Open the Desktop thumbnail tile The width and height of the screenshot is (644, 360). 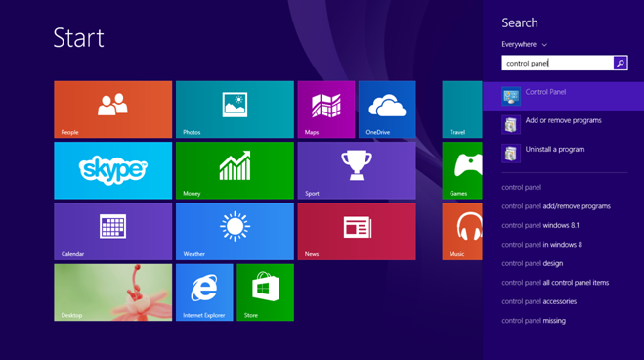coord(113,292)
